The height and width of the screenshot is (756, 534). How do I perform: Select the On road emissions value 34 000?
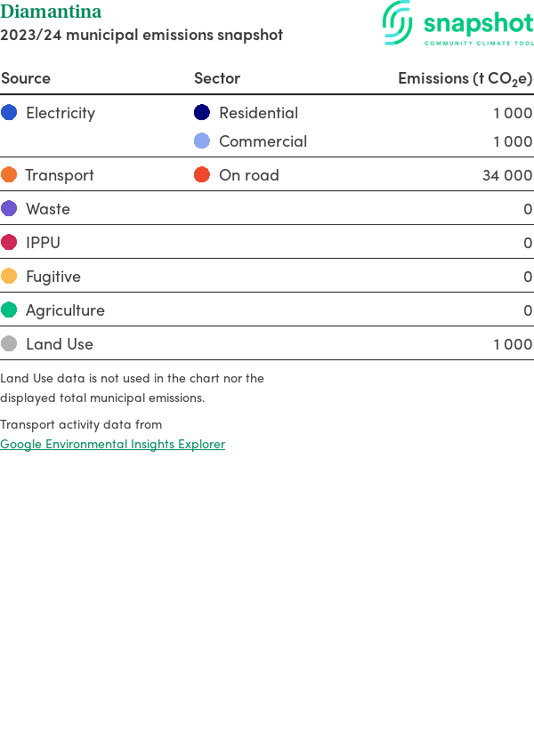507,175
